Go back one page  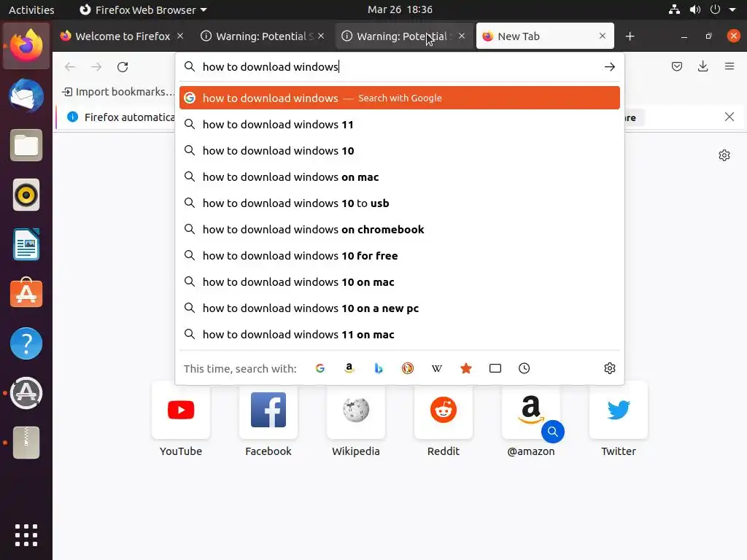[70, 66]
